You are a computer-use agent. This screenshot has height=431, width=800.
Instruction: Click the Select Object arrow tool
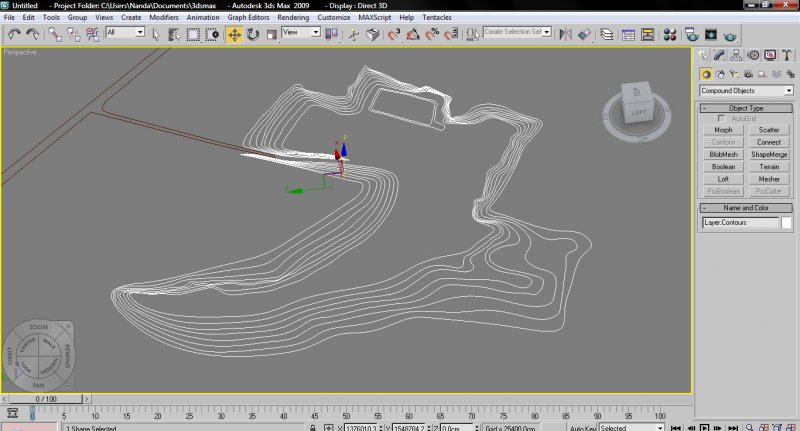click(156, 34)
